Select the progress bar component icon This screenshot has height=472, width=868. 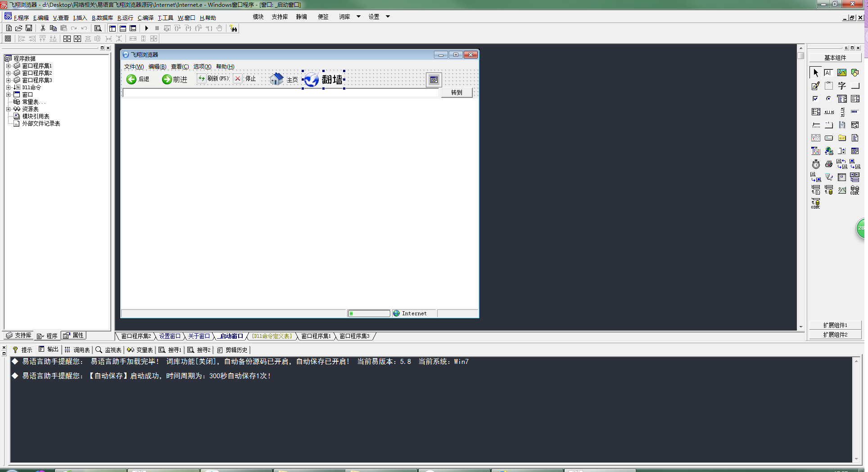(854, 112)
